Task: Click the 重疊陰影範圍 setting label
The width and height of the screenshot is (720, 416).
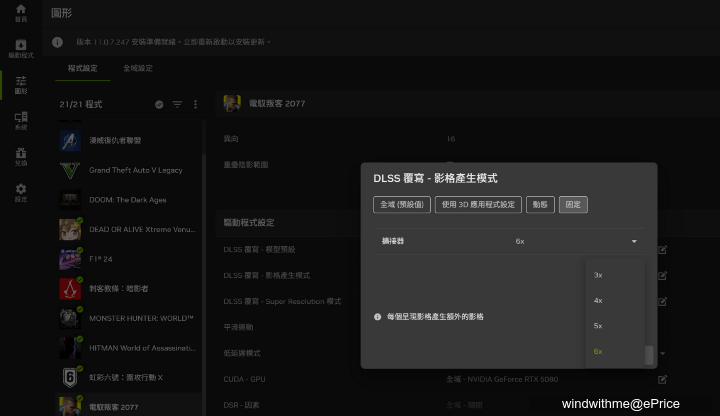Action: point(246,165)
